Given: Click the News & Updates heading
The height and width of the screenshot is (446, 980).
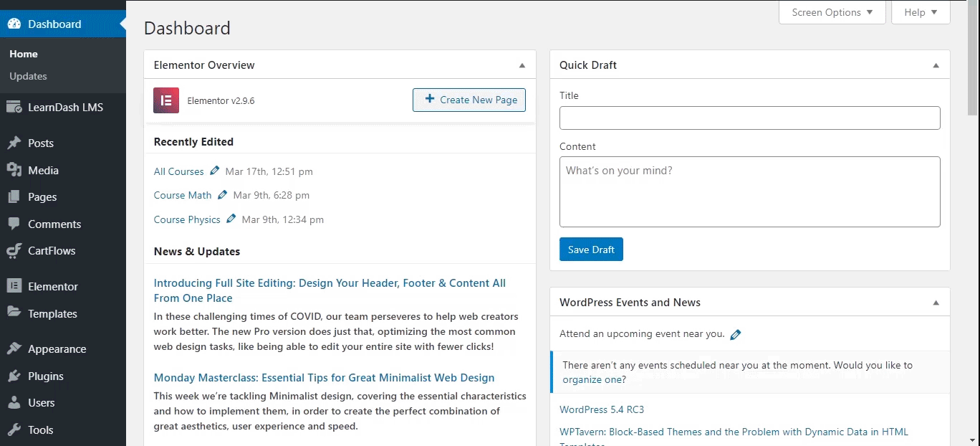Looking at the screenshot, I should pos(197,252).
